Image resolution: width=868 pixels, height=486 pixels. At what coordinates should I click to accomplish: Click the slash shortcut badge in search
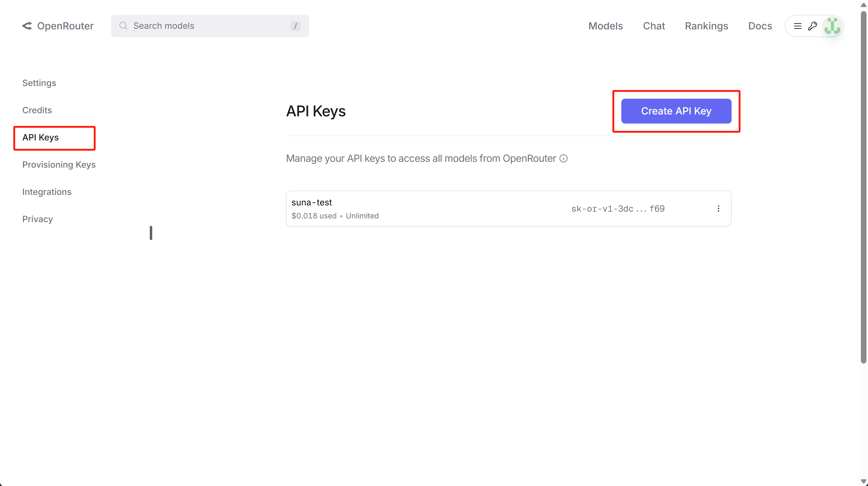tap(295, 26)
